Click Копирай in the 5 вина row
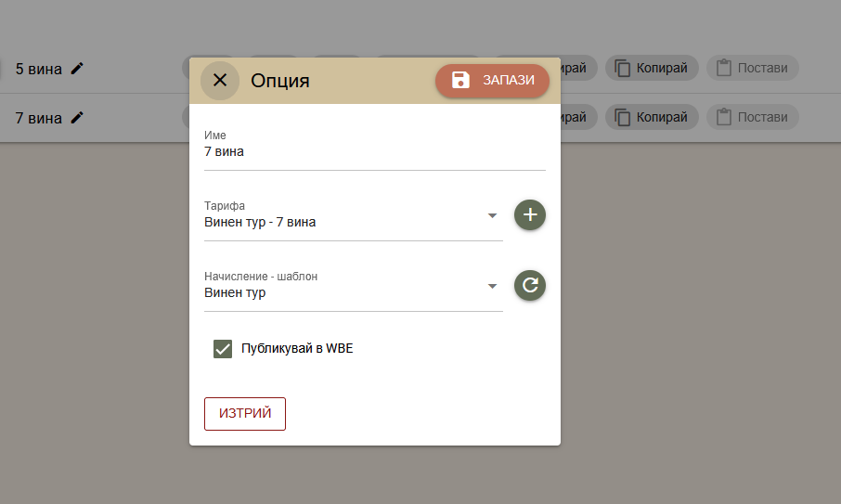 coord(652,68)
